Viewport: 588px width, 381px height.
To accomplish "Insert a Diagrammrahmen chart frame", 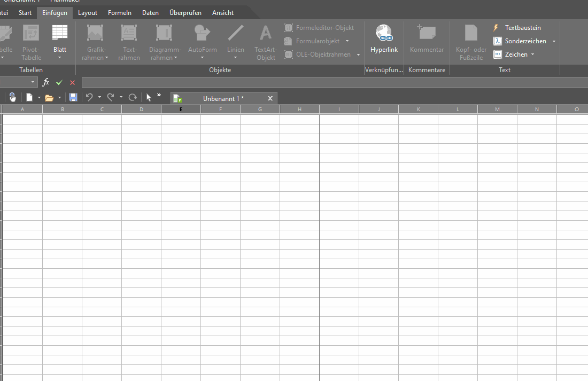I will 164,42.
